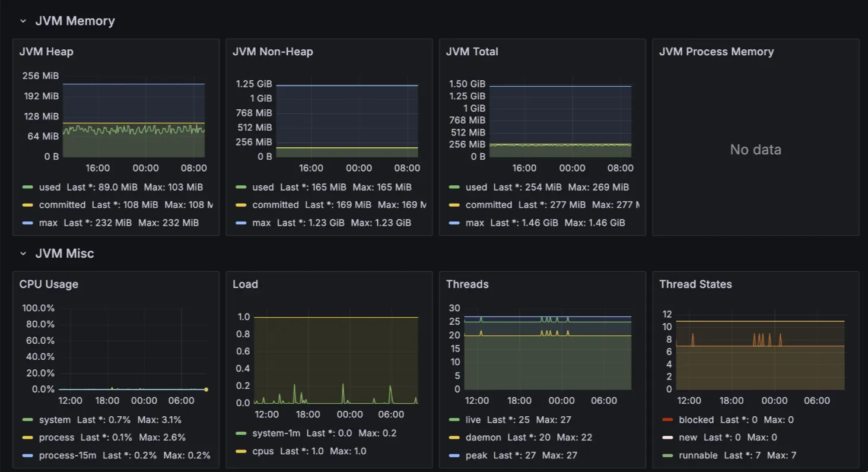Open the JVM Heap panel title menu
Viewport: 868px width, 472px height.
tap(46, 52)
